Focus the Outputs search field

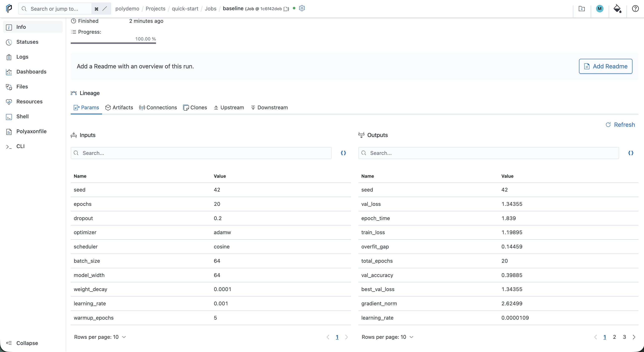pos(488,153)
